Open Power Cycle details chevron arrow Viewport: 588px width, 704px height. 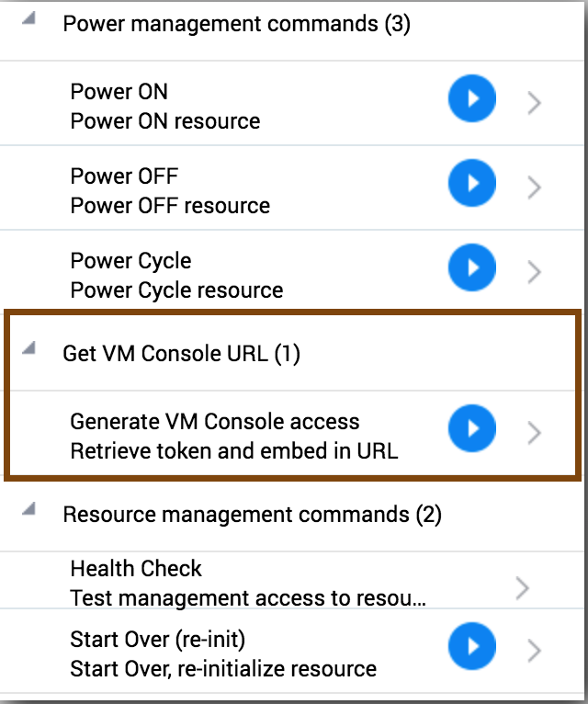pyautogui.click(x=534, y=273)
